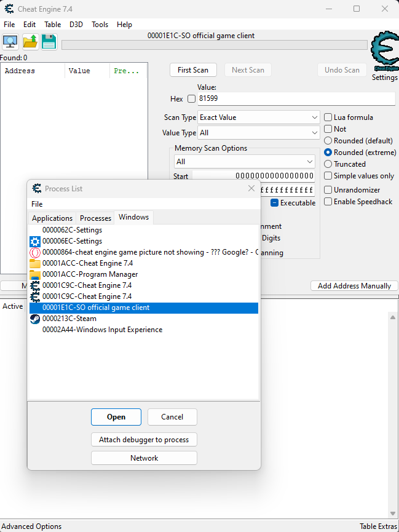Screen dimensions: 399x532
Task: Click the First Scan button
Action: pos(193,70)
